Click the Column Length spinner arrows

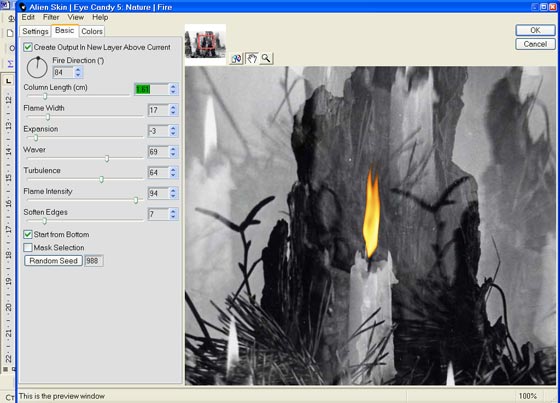tap(173, 89)
